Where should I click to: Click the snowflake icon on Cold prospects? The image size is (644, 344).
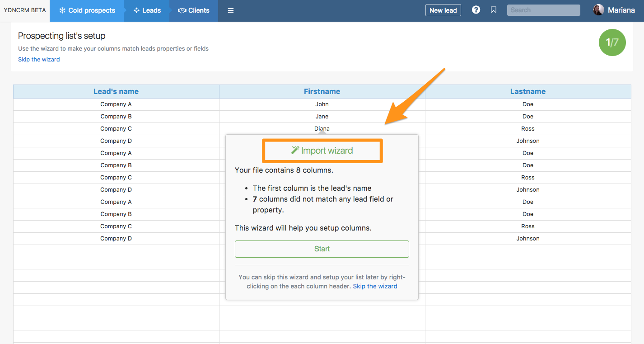[x=62, y=10]
